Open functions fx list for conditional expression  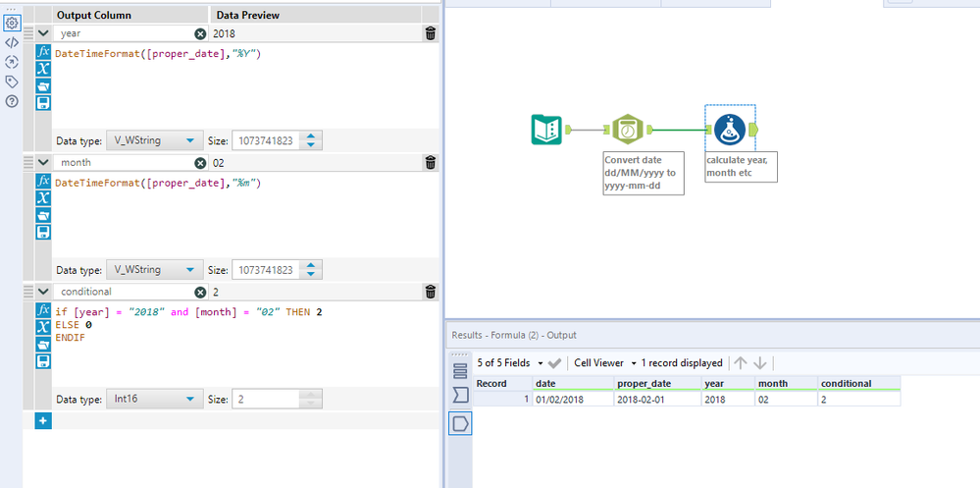(x=43, y=309)
